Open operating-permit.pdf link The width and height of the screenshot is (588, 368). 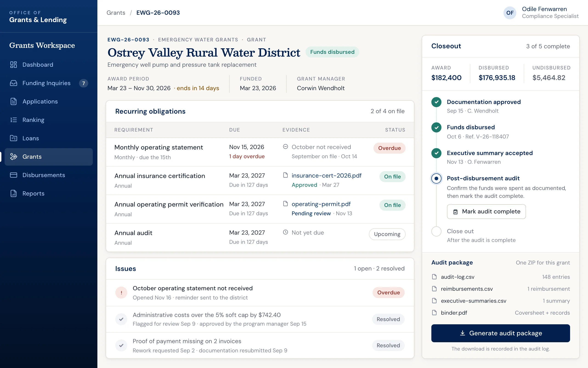coord(321,204)
